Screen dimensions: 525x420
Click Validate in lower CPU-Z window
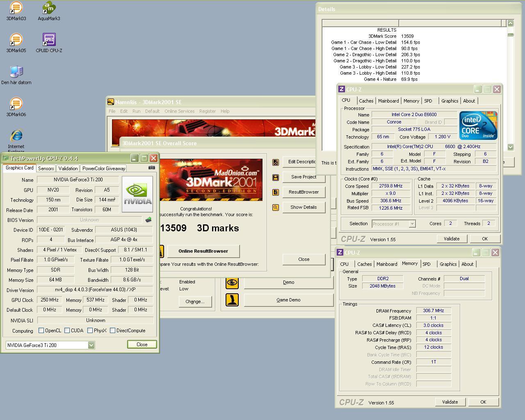pyautogui.click(x=450, y=402)
